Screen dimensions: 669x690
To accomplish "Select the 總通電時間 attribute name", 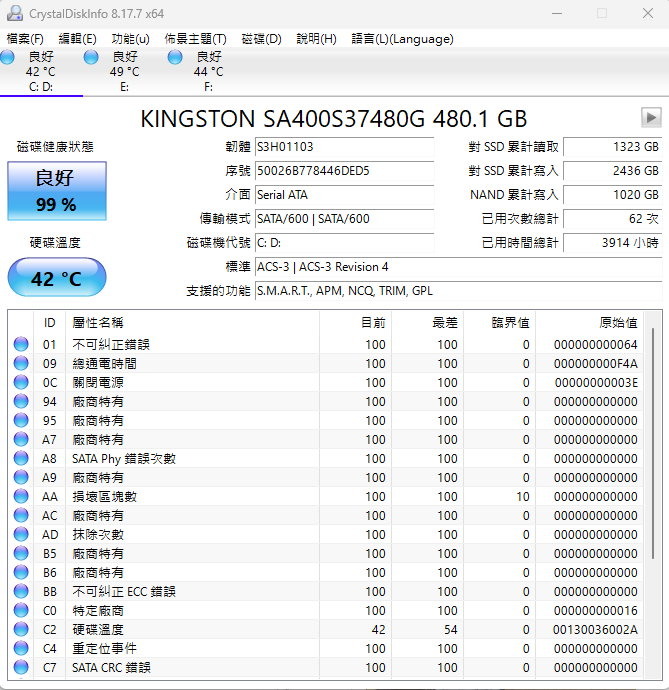I will (x=104, y=363).
